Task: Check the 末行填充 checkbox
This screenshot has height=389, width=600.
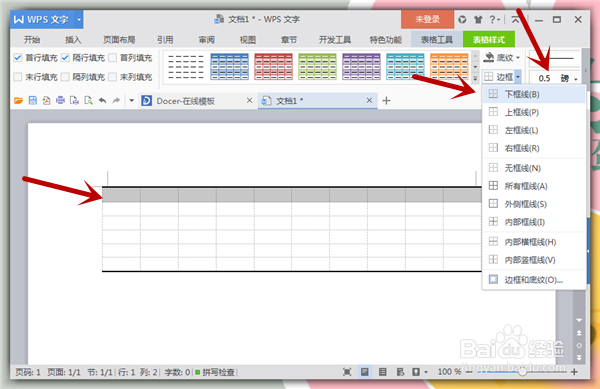Action: coord(18,77)
